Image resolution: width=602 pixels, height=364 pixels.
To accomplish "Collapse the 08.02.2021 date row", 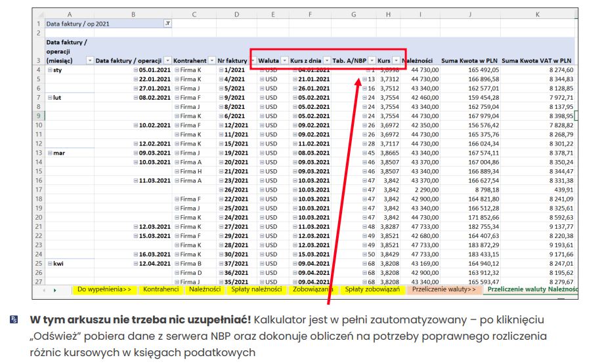I will click(x=136, y=97).
